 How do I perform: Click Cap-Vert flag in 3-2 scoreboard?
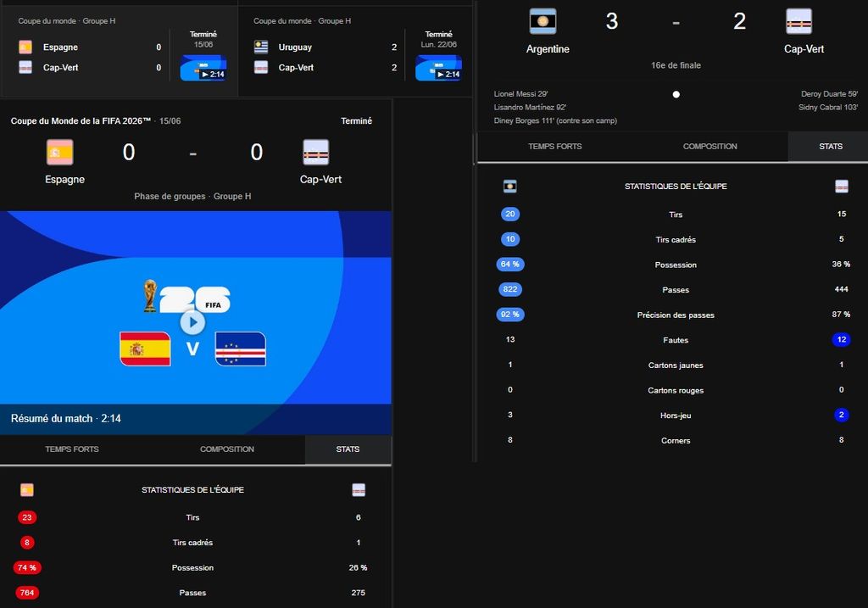pos(798,21)
